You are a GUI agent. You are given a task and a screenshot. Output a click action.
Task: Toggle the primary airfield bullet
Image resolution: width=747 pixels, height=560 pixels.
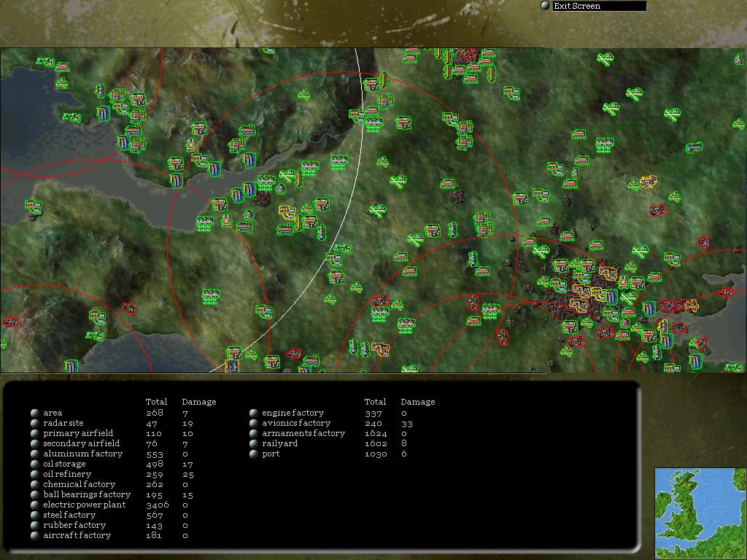(35, 433)
